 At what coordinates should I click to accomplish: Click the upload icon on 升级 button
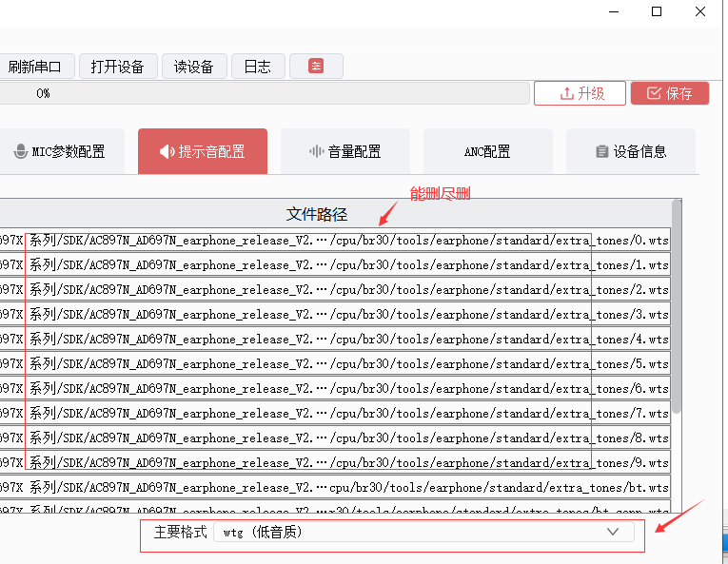pos(566,93)
